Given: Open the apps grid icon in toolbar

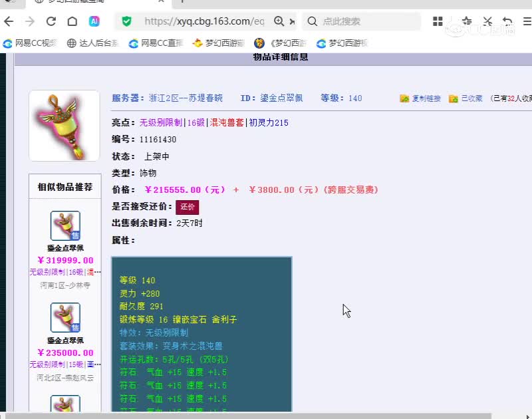Looking at the screenshot, I should (438, 21).
